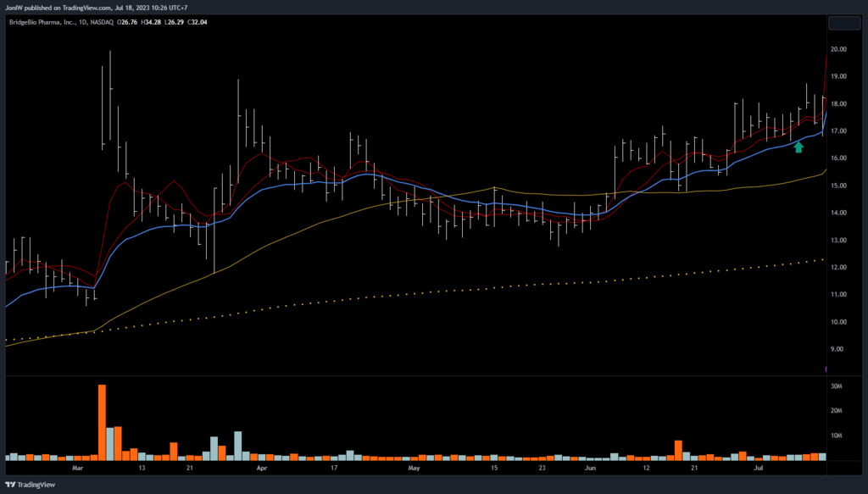This screenshot has height=494, width=868.
Task: Click the green up-arrow marker on the chart
Action: coord(798,147)
